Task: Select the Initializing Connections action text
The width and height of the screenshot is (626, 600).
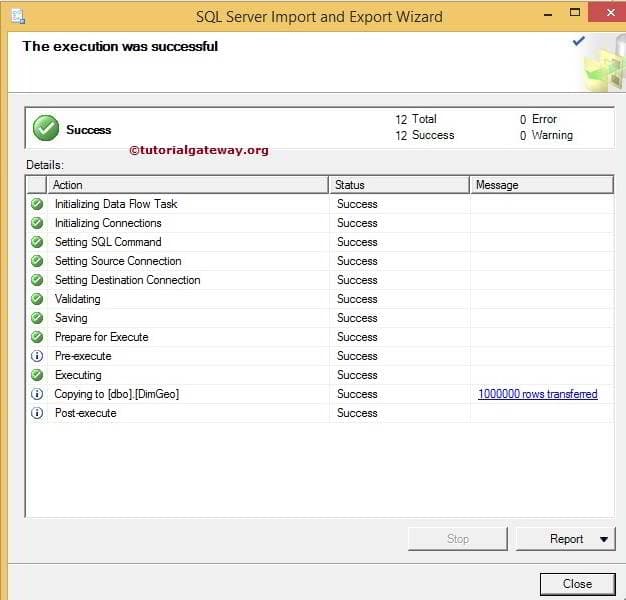Action: [x=108, y=223]
